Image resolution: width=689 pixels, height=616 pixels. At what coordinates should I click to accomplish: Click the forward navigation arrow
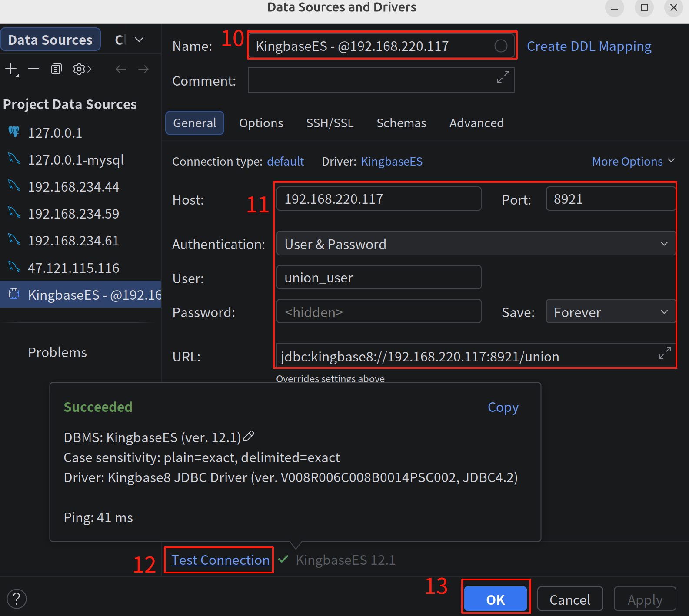[143, 69]
